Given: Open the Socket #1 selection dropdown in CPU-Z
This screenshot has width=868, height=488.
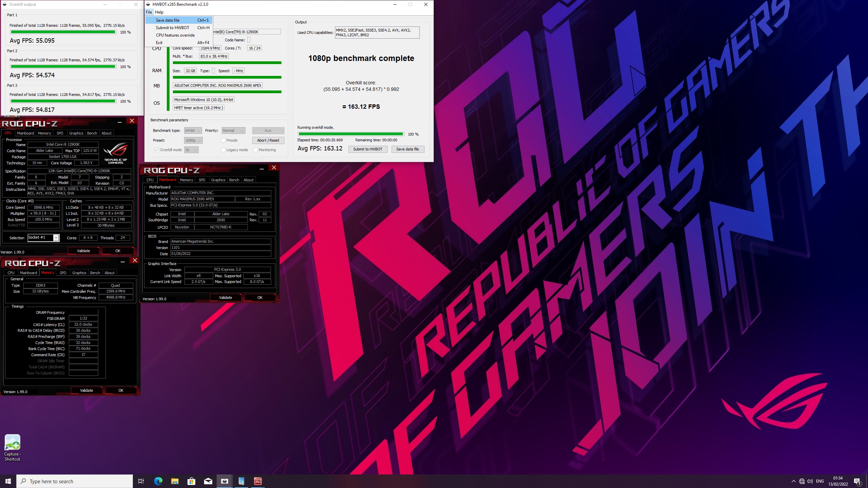Looking at the screenshot, I should point(43,238).
